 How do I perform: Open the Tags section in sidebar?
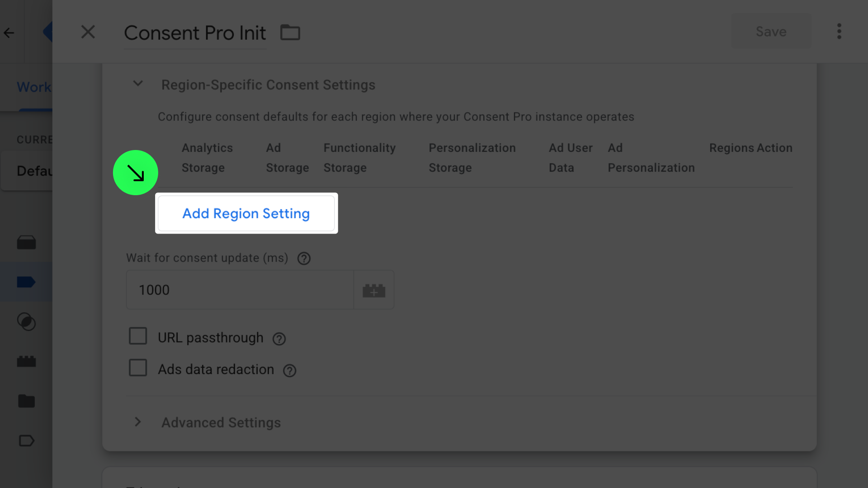coord(26,282)
